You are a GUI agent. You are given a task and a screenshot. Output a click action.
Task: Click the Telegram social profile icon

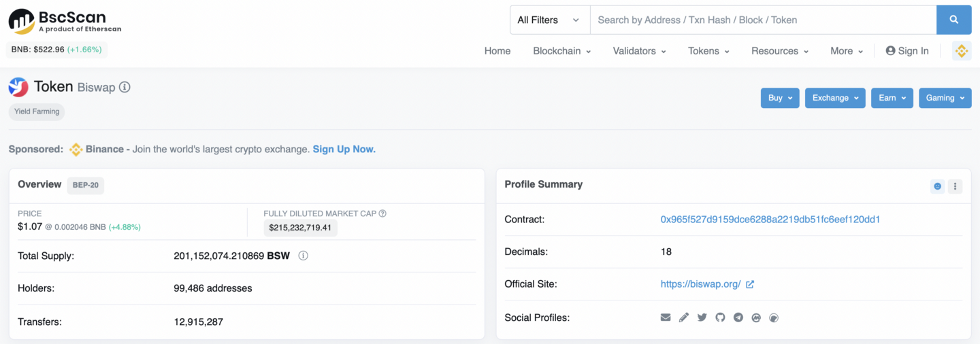(738, 317)
